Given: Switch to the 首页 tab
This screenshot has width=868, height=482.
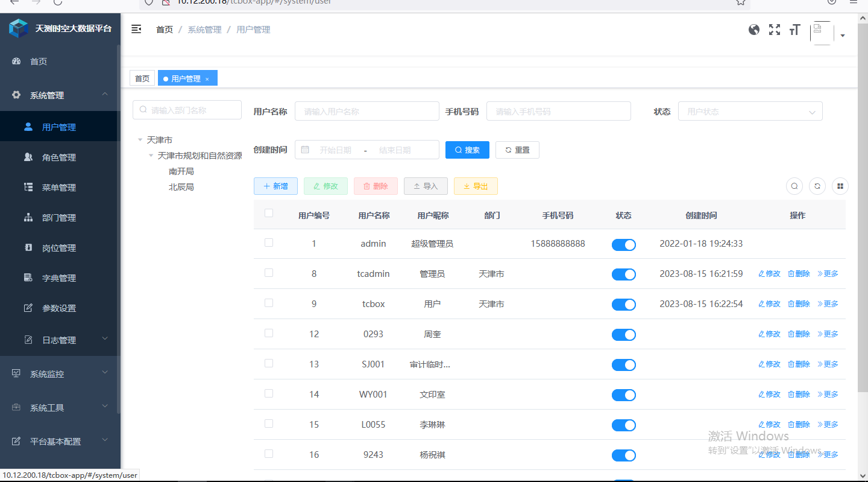Looking at the screenshot, I should pyautogui.click(x=142, y=78).
